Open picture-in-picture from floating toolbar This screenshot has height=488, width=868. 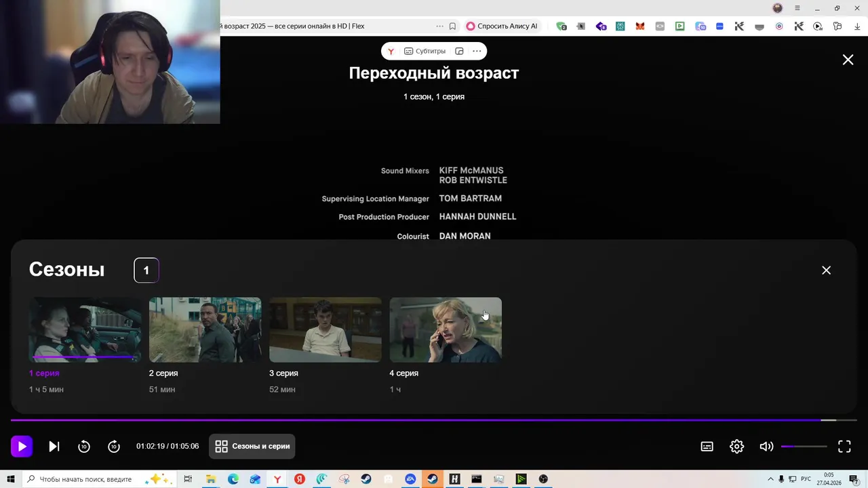(x=459, y=51)
